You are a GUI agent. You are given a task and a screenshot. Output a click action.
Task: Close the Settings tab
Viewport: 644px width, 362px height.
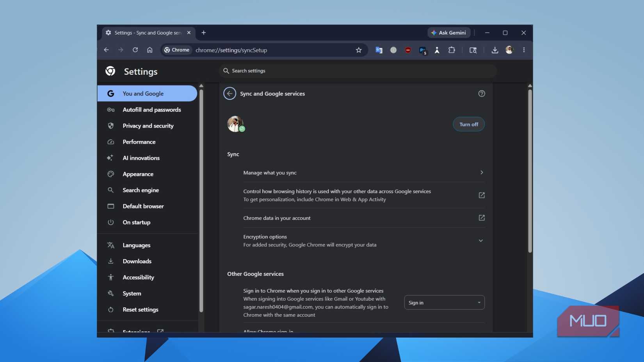pyautogui.click(x=189, y=33)
